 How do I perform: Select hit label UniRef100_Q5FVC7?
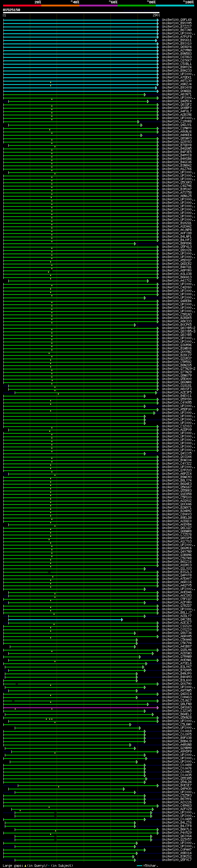click(x=177, y=860)
